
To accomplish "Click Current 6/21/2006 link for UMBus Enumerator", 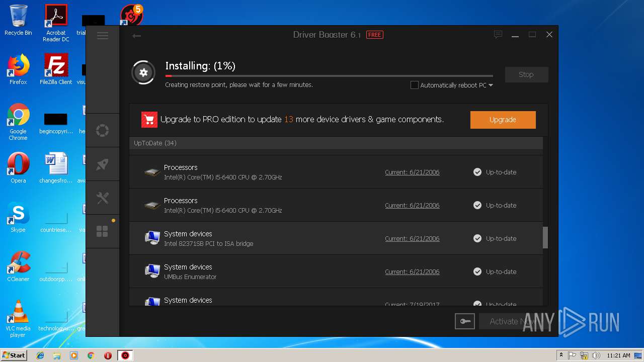I will tap(412, 271).
